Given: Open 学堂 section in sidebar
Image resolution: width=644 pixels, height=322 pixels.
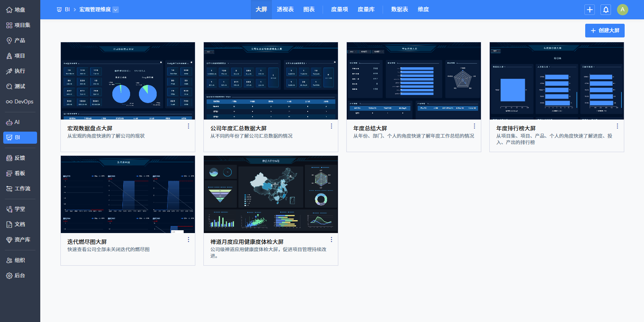Looking at the screenshot, I should tap(20, 209).
